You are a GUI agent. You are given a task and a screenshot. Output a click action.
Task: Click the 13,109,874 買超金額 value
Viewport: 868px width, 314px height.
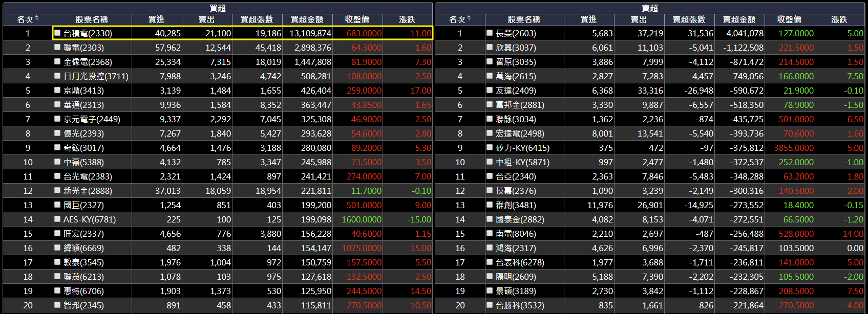click(310, 33)
